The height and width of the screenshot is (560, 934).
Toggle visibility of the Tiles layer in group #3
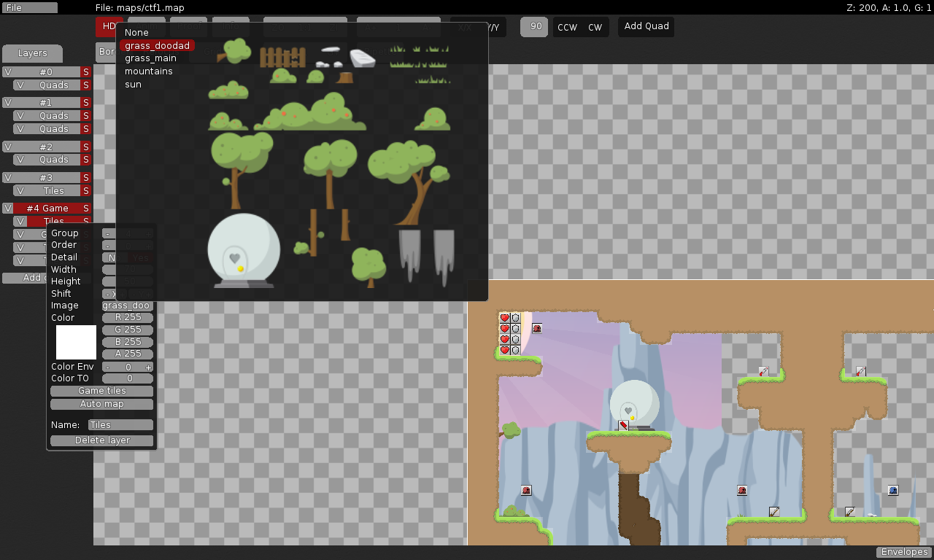click(20, 190)
